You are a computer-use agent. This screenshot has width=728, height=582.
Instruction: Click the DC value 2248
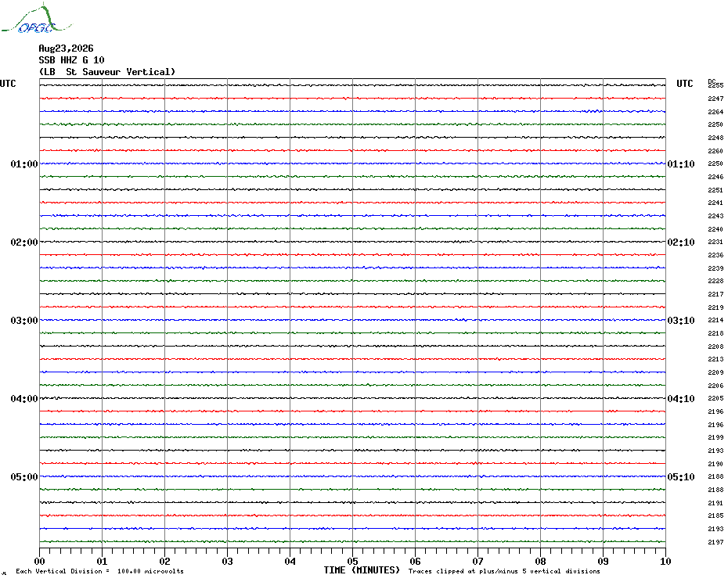pyautogui.click(x=715, y=138)
